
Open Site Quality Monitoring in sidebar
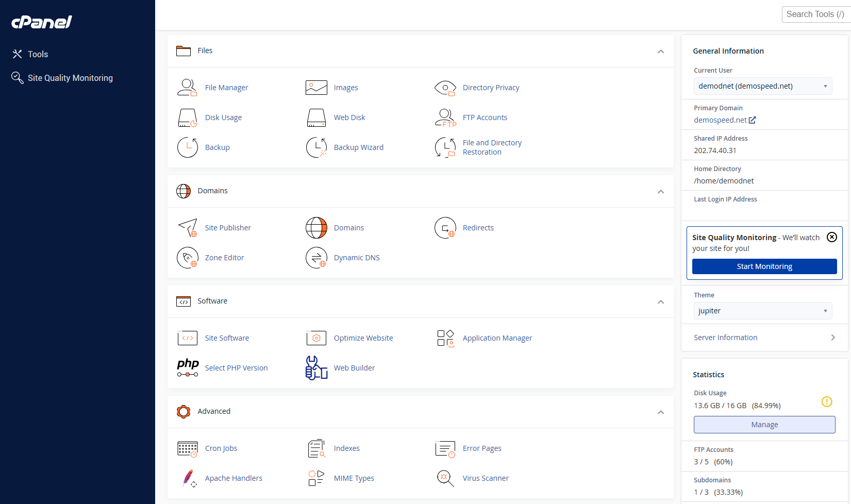click(x=70, y=78)
